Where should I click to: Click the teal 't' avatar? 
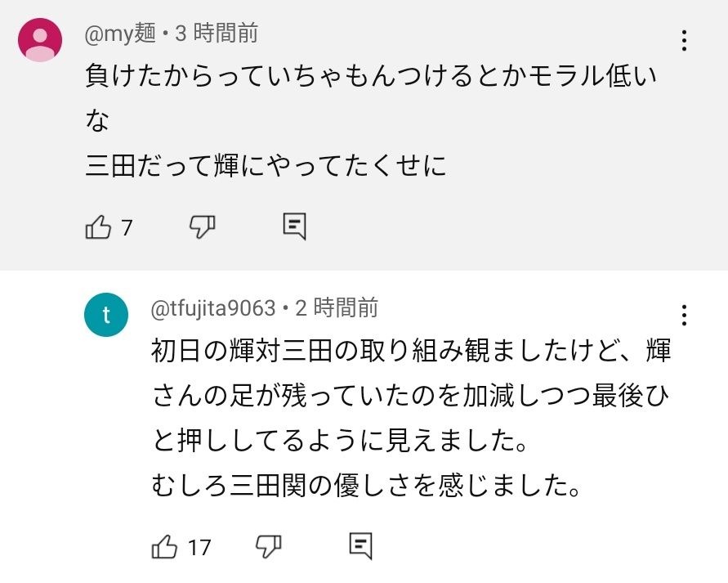pyautogui.click(x=106, y=314)
